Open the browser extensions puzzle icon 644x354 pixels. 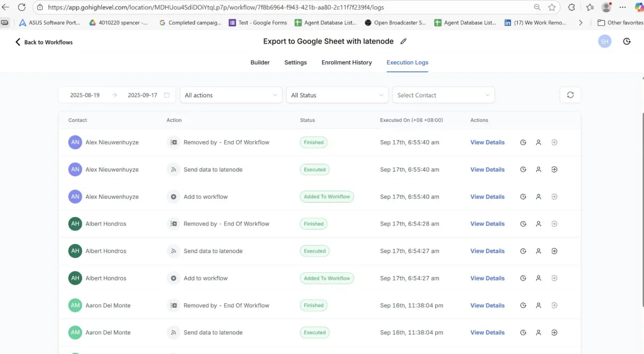coord(572,8)
